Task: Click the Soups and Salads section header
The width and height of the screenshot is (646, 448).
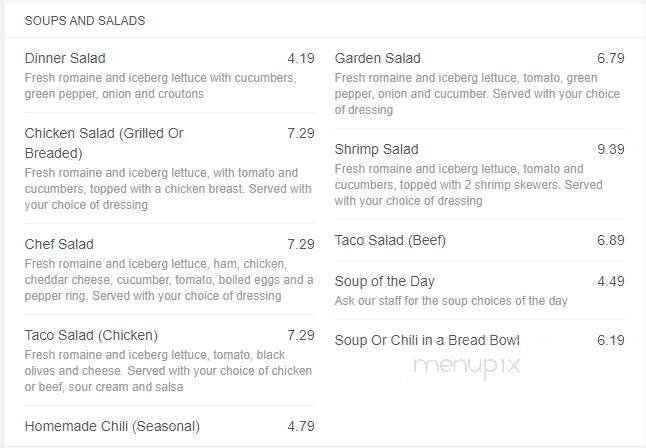Action: (x=84, y=20)
